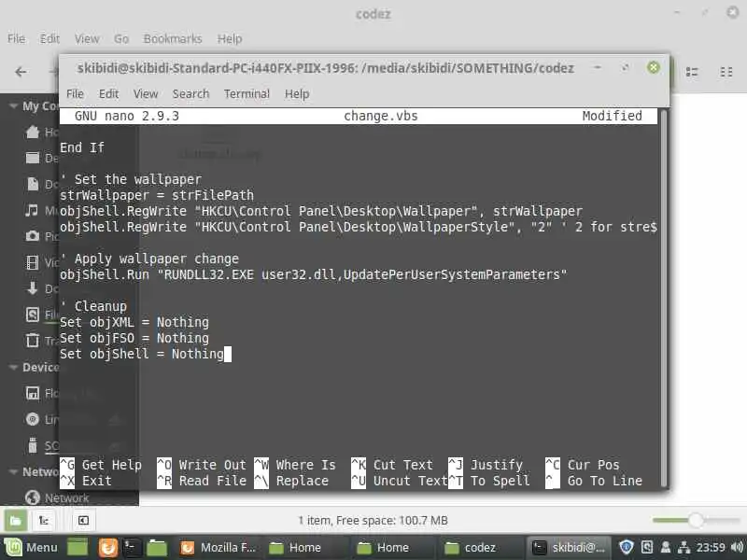Open Desktop icon in file manager sidebar
747x560 pixels.
coord(33,158)
